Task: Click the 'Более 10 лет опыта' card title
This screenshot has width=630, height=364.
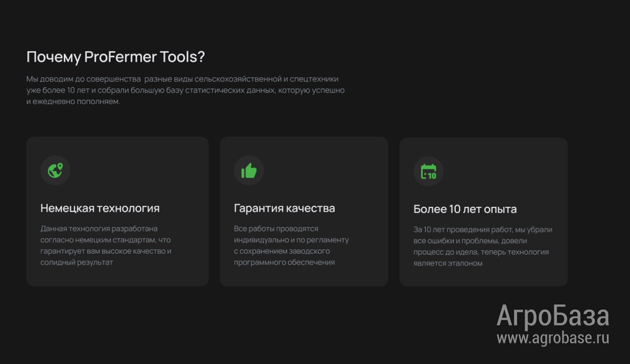Action: 465,209
